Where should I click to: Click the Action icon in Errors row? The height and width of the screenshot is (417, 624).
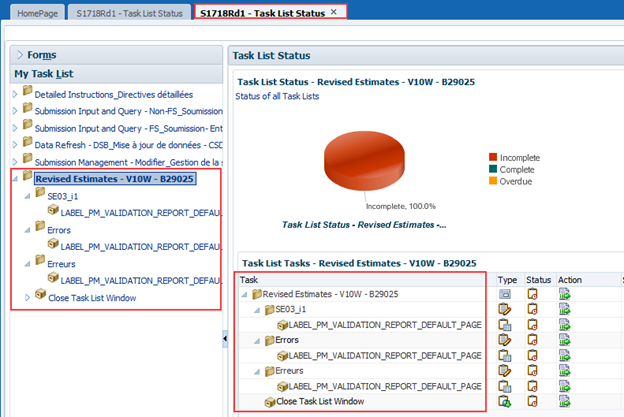tap(564, 340)
